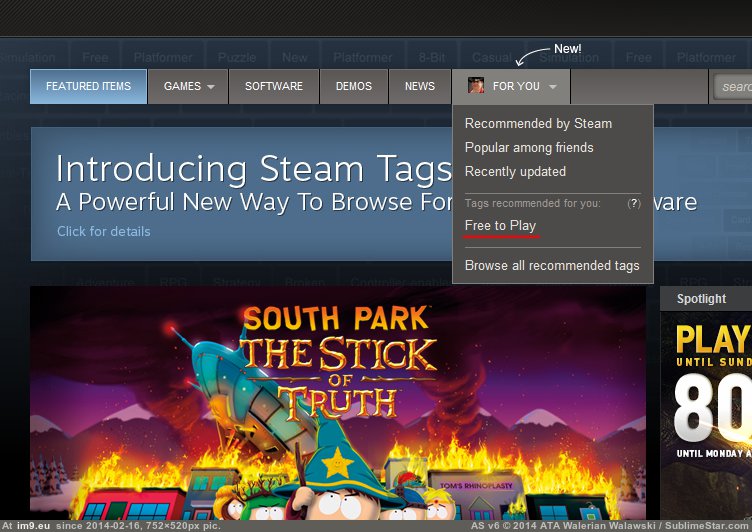This screenshot has width=752, height=532.
Task: Open the News tab
Action: [420, 86]
